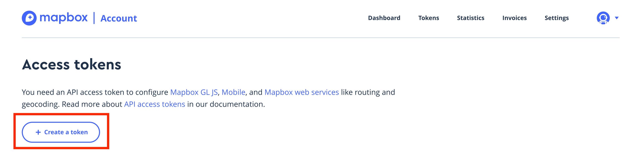Click the Account label next to the logo
This screenshot has height=152, width=644.
119,18
